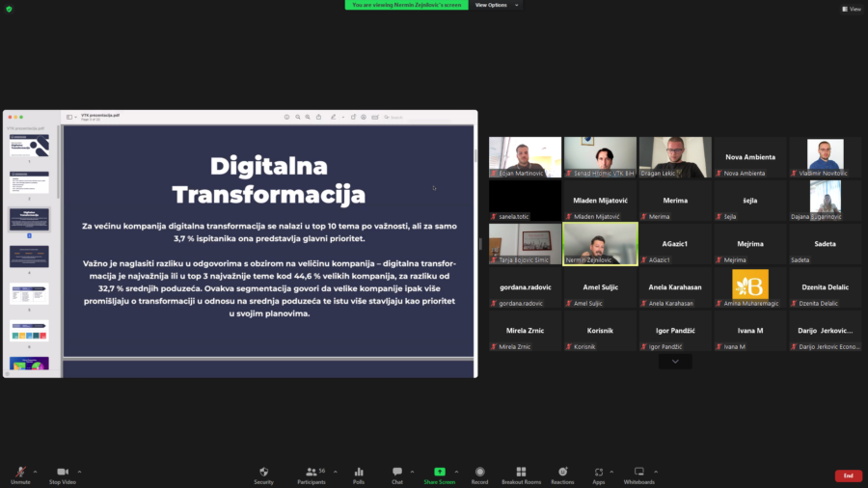
Task: Click Nermin Zejnilovic's highlighted video tile
Action: pyautogui.click(x=600, y=244)
